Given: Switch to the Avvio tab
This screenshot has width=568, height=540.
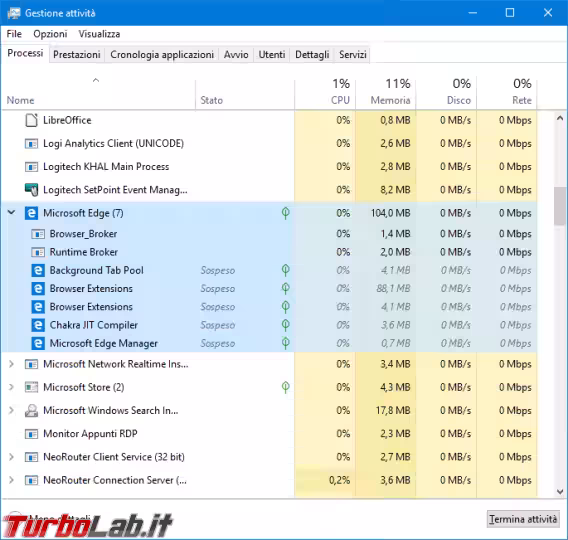Looking at the screenshot, I should (x=236, y=55).
